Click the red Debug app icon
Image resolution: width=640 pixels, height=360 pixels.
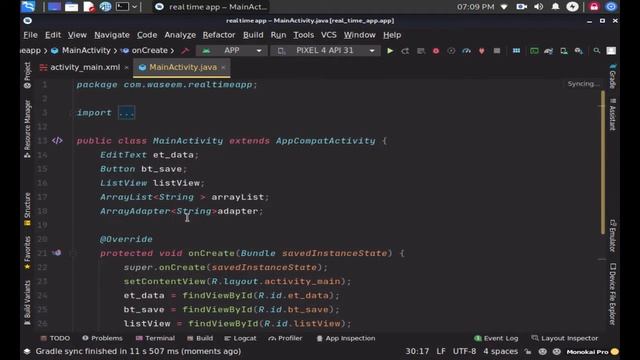point(436,51)
